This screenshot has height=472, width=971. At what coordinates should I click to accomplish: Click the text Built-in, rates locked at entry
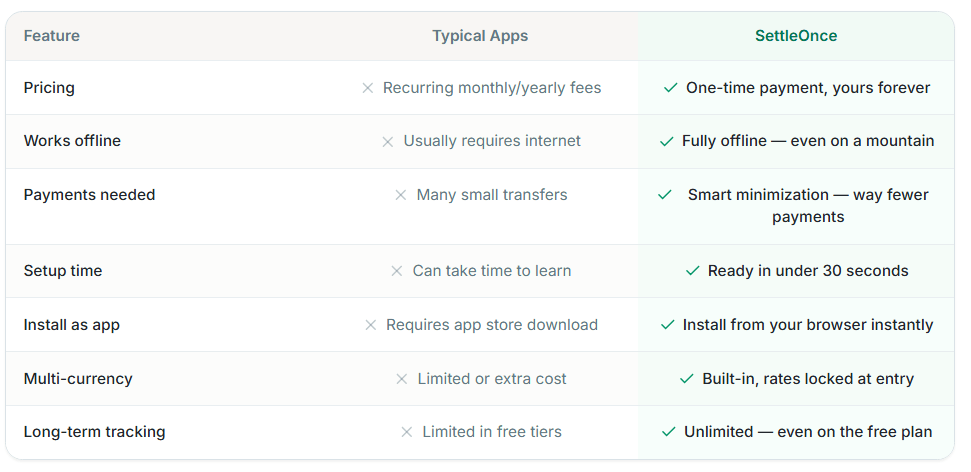pos(808,379)
